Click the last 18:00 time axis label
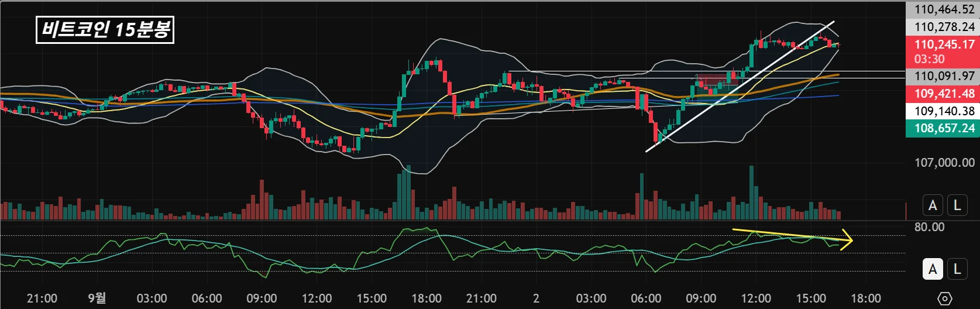980x309 pixels. [x=866, y=298]
